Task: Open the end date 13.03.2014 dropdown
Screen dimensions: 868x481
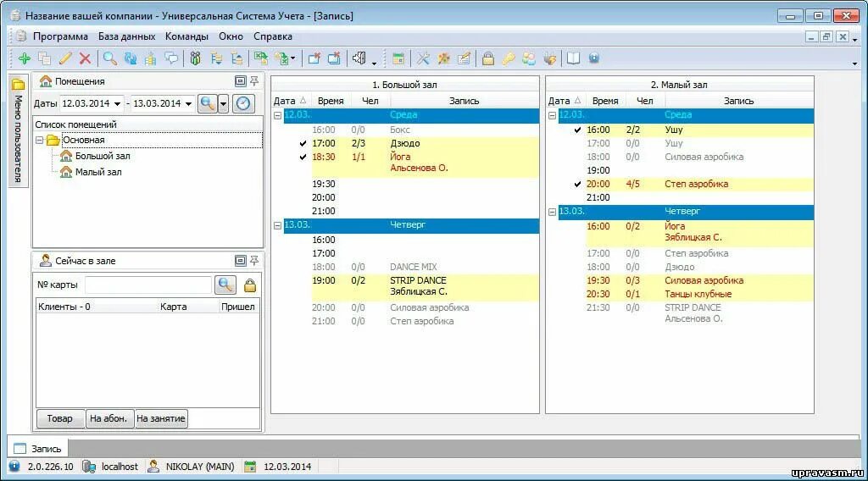Action: pos(189,104)
